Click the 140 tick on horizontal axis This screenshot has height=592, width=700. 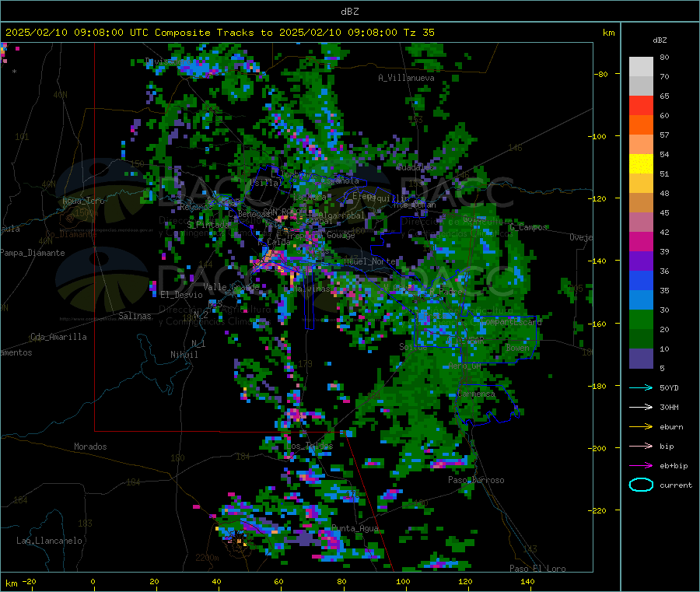point(527,581)
